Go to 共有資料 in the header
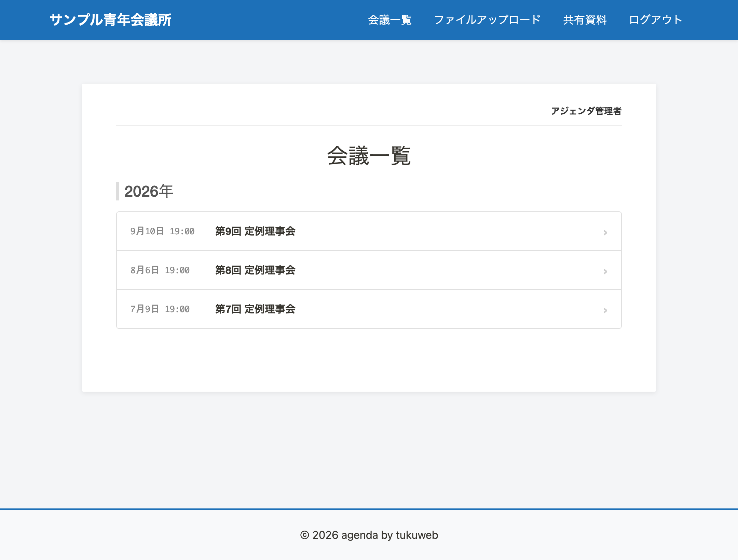This screenshot has width=738, height=560. 585,20
